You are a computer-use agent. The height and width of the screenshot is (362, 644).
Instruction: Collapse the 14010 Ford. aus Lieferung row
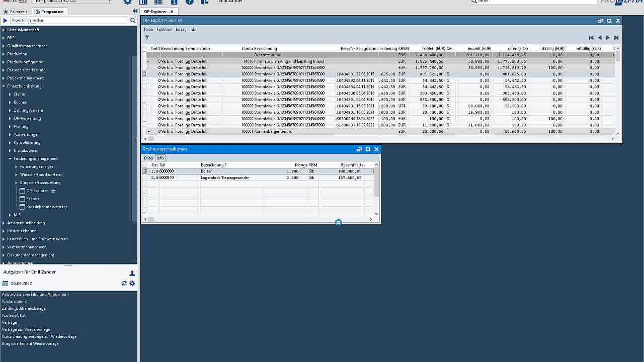[x=148, y=61]
